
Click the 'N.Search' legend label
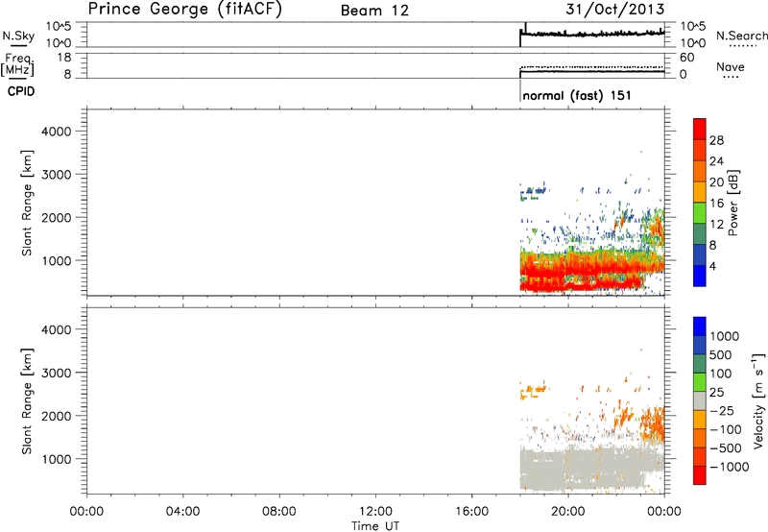click(x=741, y=36)
